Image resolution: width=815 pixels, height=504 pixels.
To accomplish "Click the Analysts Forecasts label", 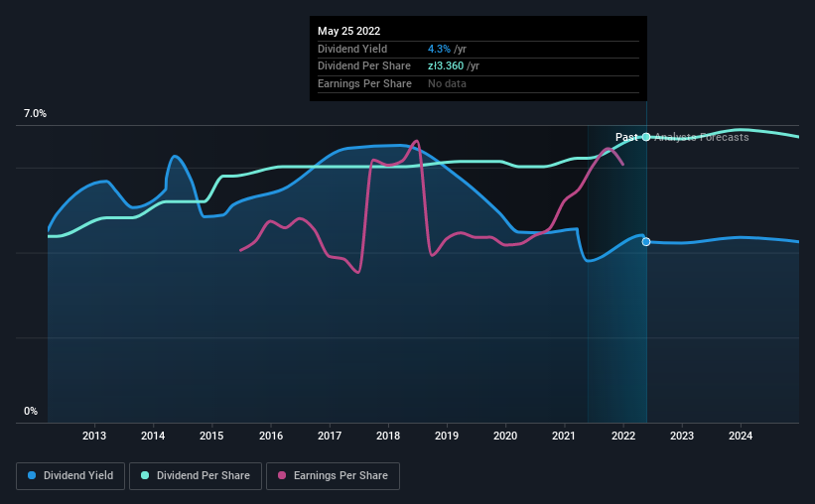I will 702,137.
